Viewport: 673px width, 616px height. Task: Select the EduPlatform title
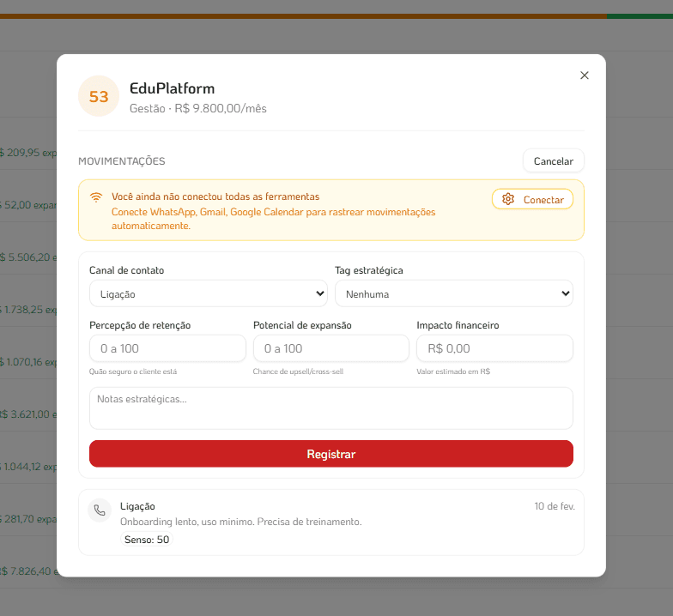[172, 88]
